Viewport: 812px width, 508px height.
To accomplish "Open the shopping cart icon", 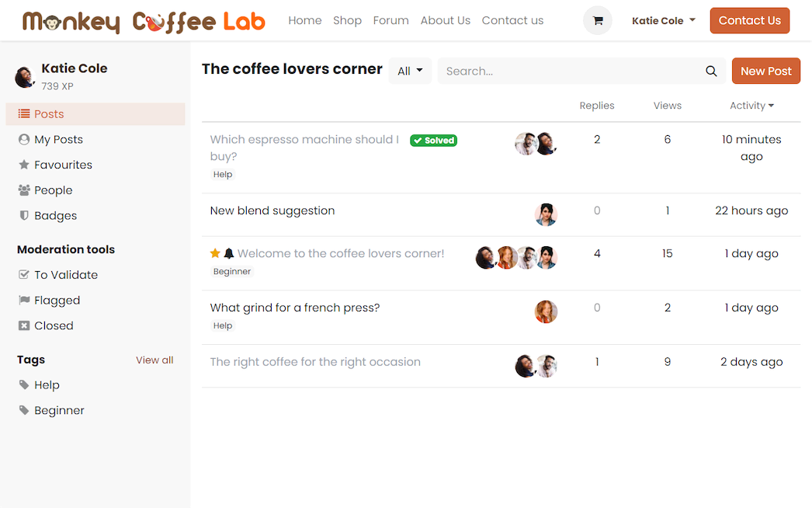I will pos(597,20).
